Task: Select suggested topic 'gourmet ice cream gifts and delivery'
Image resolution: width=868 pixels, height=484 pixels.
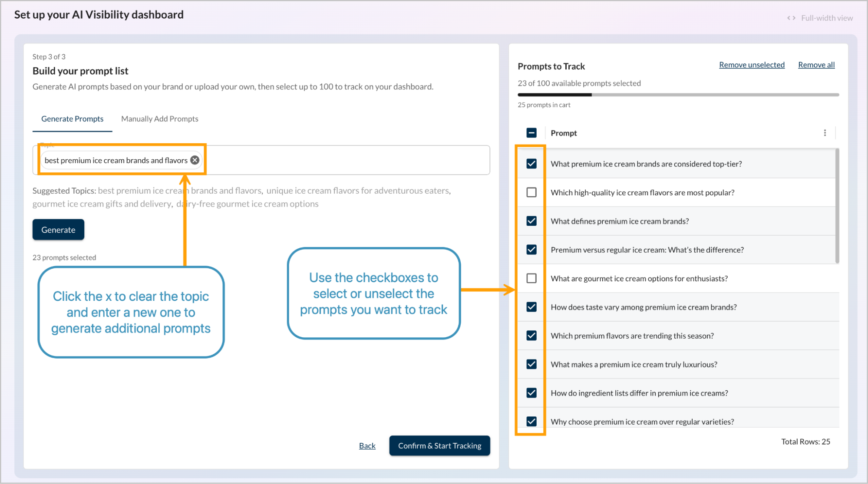Action: pos(102,204)
